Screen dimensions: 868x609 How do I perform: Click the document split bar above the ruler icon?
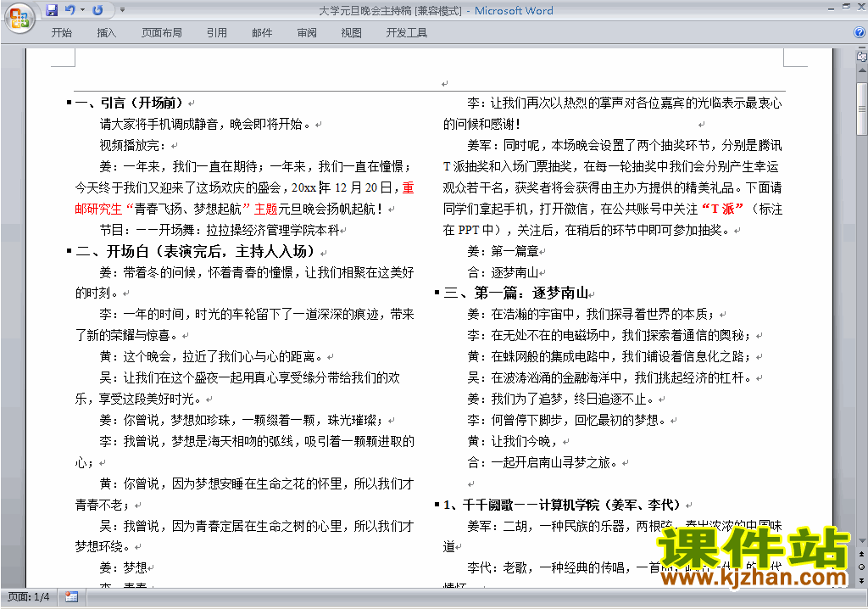click(862, 48)
